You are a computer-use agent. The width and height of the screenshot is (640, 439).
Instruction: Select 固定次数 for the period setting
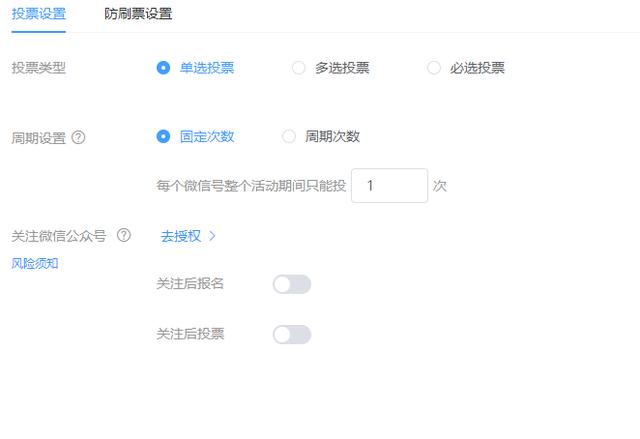(164, 136)
